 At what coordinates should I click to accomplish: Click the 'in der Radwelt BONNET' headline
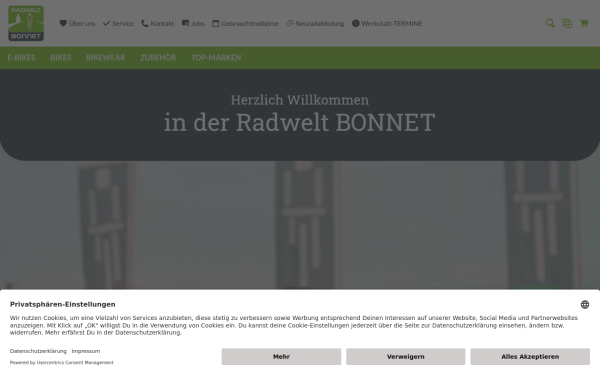coord(300,122)
